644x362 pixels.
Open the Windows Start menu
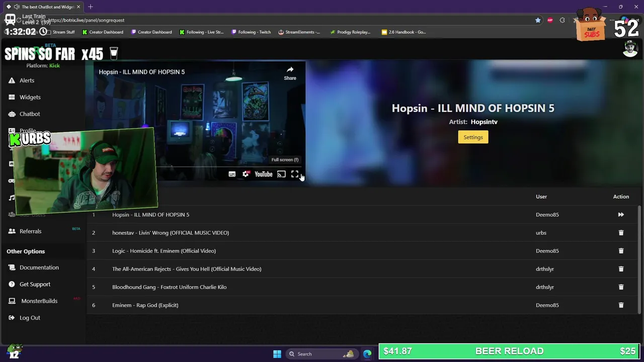[277, 354]
